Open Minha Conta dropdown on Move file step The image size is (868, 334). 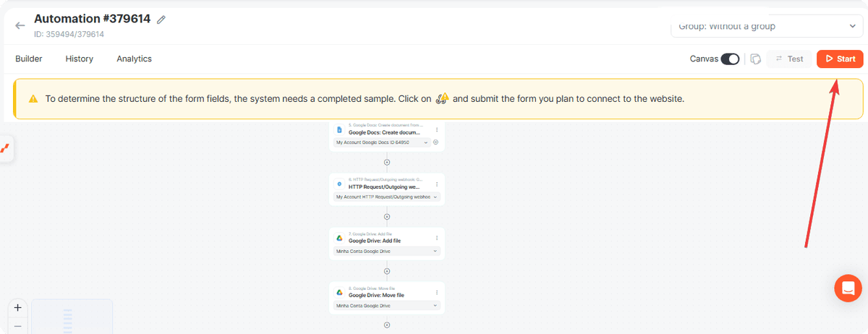pos(387,306)
